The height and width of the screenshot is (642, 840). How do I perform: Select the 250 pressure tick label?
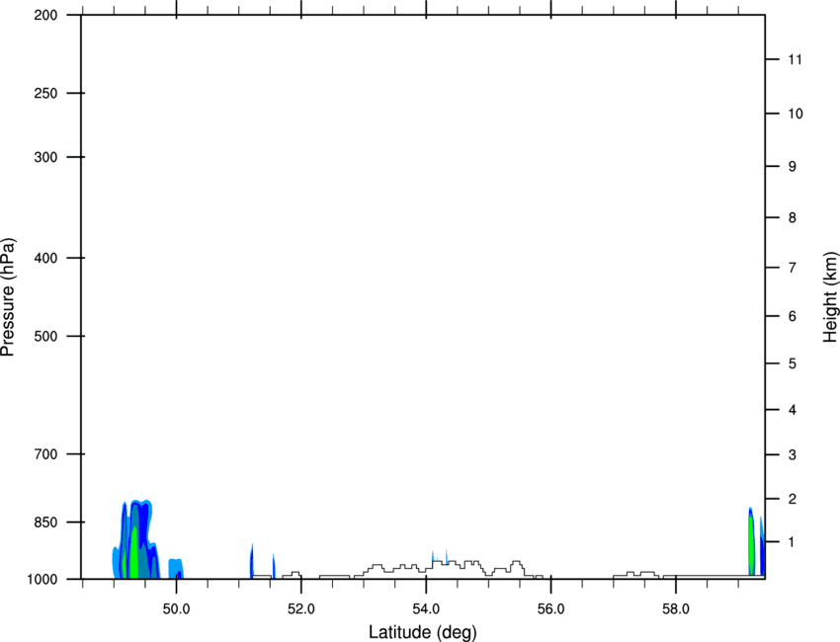click(45, 93)
